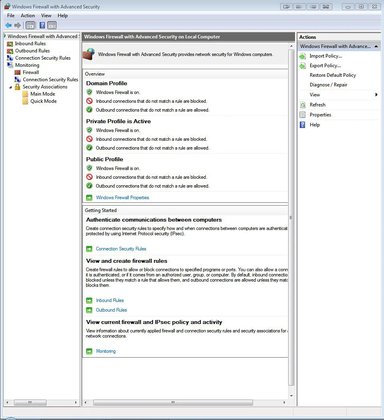Open the Main Mode folder

pyautogui.click(x=42, y=94)
